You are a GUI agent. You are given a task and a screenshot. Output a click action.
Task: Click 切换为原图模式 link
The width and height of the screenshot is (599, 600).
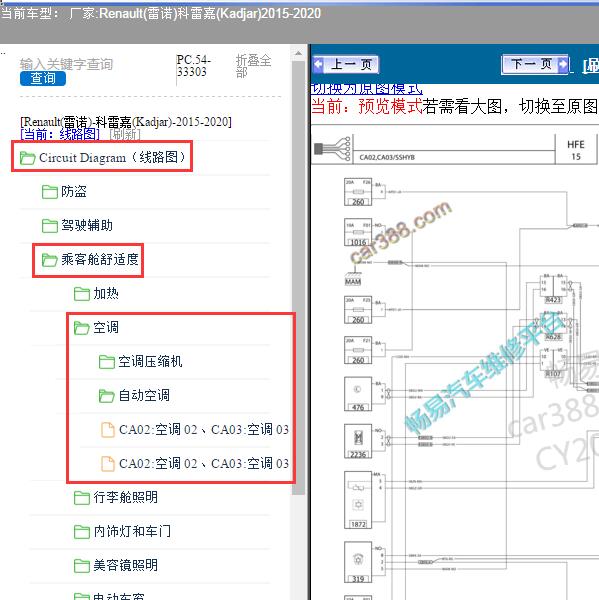366,89
